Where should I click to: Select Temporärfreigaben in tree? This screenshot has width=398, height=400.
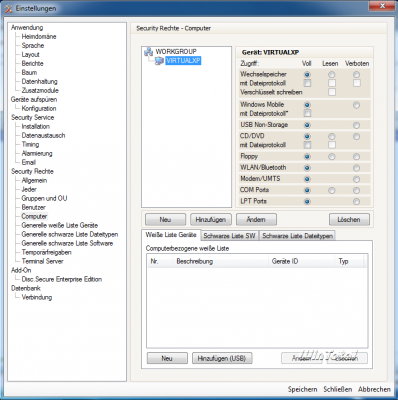tap(47, 253)
